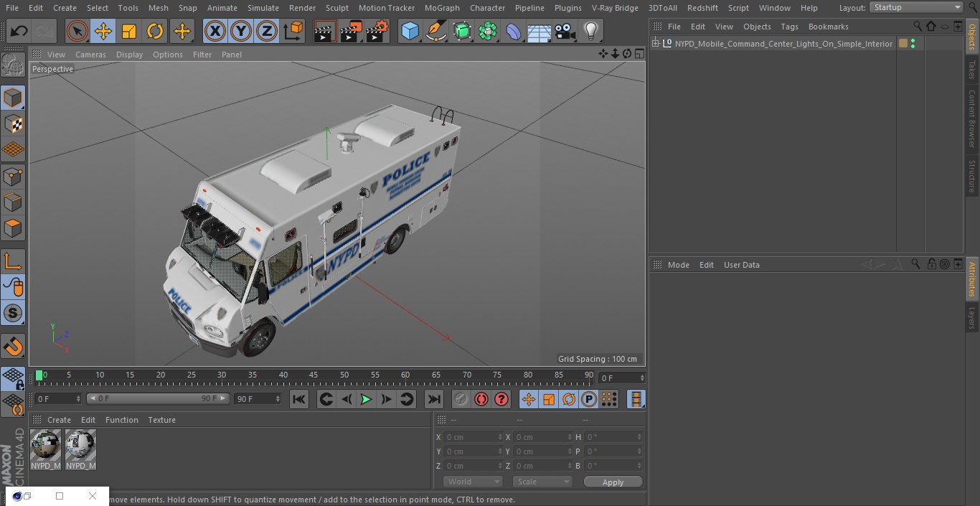Screen dimensions: 980x506
Task: Add a Camera object
Action: coord(565,31)
